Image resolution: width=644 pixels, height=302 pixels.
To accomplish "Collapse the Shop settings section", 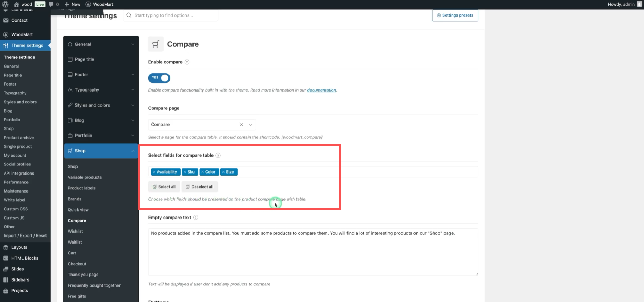I will pos(101,151).
